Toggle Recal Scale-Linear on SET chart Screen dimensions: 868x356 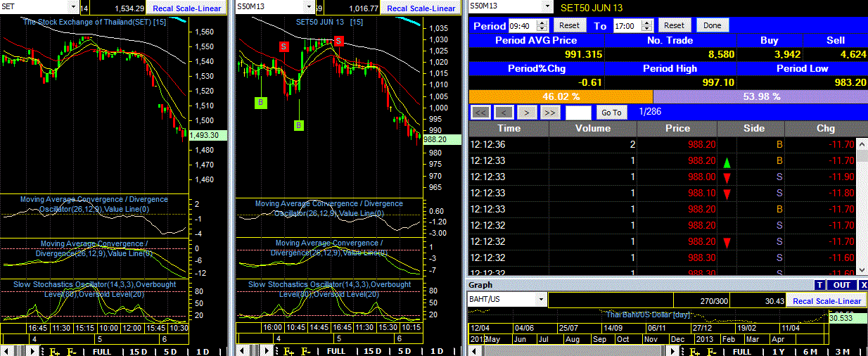(178, 8)
